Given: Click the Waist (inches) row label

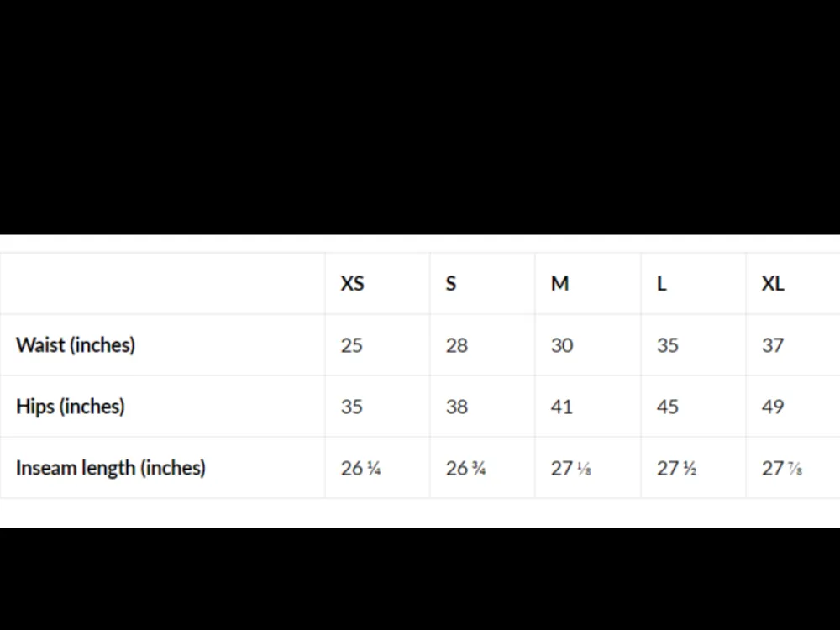Looking at the screenshot, I should 76,345.
